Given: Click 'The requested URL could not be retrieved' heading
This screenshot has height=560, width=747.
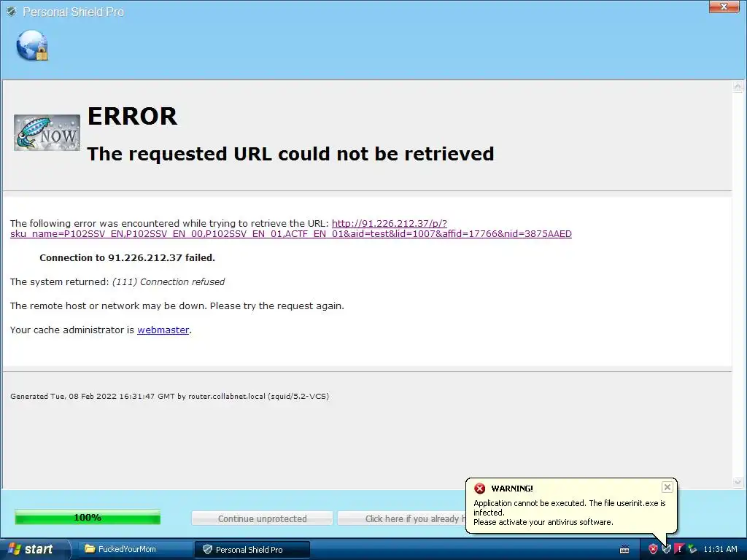Looking at the screenshot, I should [x=290, y=154].
